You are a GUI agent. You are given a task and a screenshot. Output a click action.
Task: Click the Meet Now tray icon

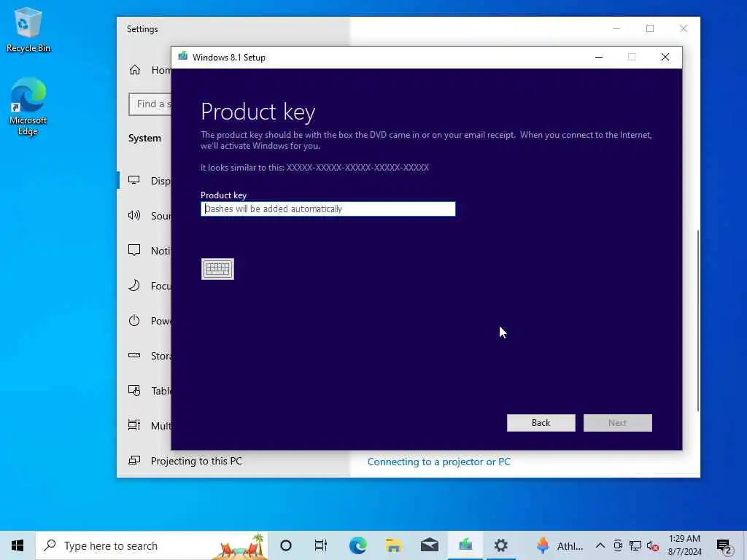pyautogui.click(x=618, y=545)
